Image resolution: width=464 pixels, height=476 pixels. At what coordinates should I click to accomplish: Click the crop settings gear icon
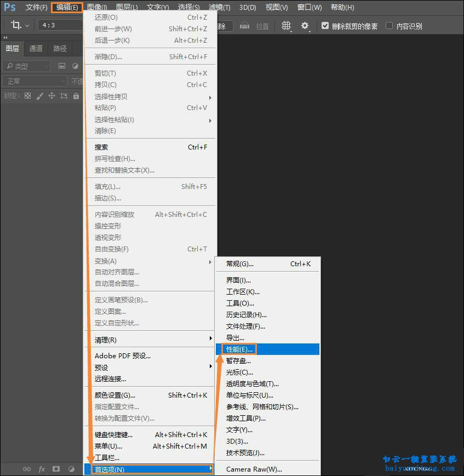point(305,25)
